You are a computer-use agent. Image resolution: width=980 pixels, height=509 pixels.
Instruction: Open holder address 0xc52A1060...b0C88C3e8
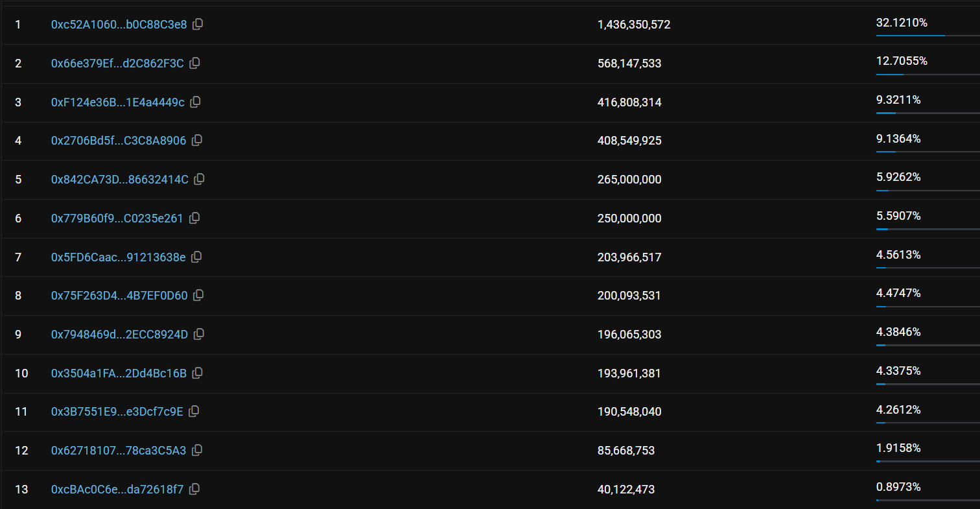119,25
